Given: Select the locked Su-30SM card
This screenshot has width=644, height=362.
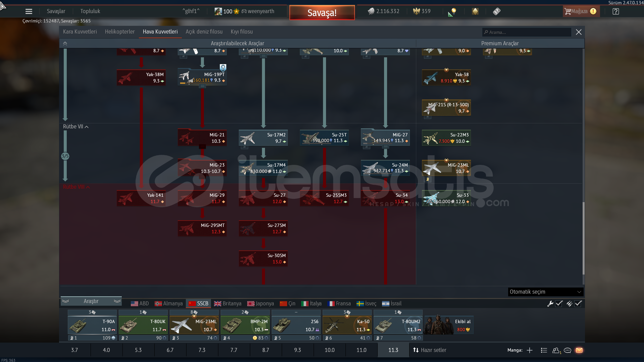Looking at the screenshot, I should click(x=263, y=258).
